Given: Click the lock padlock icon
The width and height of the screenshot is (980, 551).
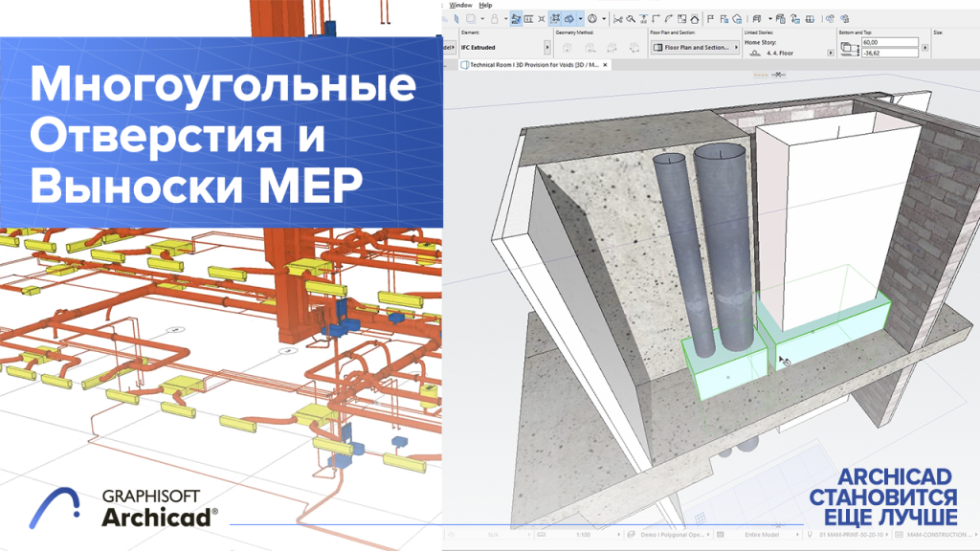Looking at the screenshot, I should [x=495, y=19].
